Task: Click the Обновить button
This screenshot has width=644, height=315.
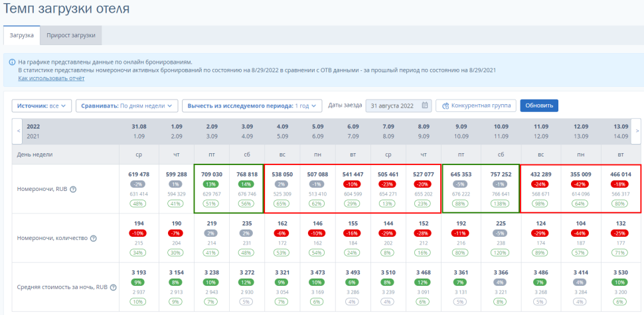Action: point(539,106)
